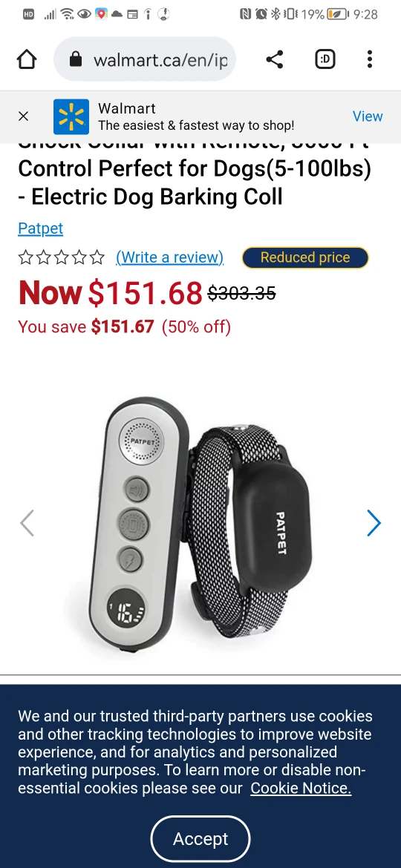Dismiss the Walmart app banner
Image resolution: width=401 pixels, height=868 pixels.
coord(23,116)
